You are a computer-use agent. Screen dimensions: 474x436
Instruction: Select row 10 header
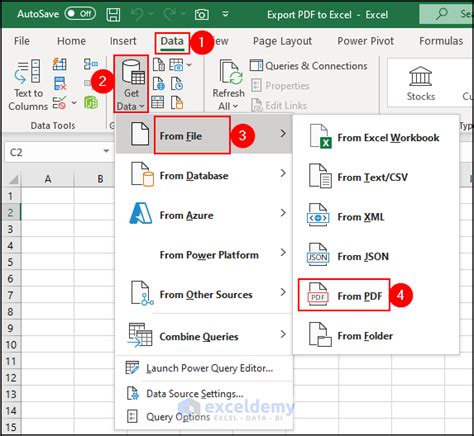point(11,344)
